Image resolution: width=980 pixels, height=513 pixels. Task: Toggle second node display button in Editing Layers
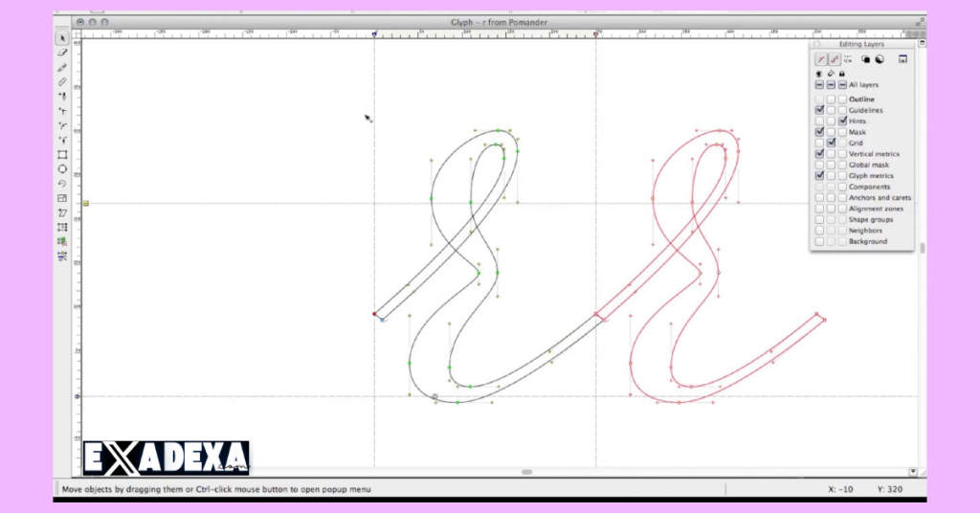835,59
